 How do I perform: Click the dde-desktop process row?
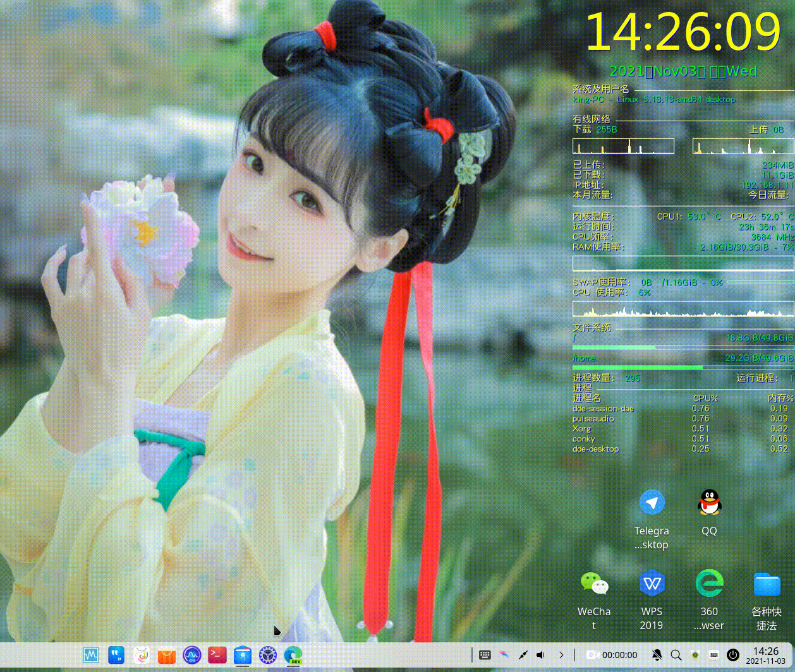pyautogui.click(x=681, y=449)
